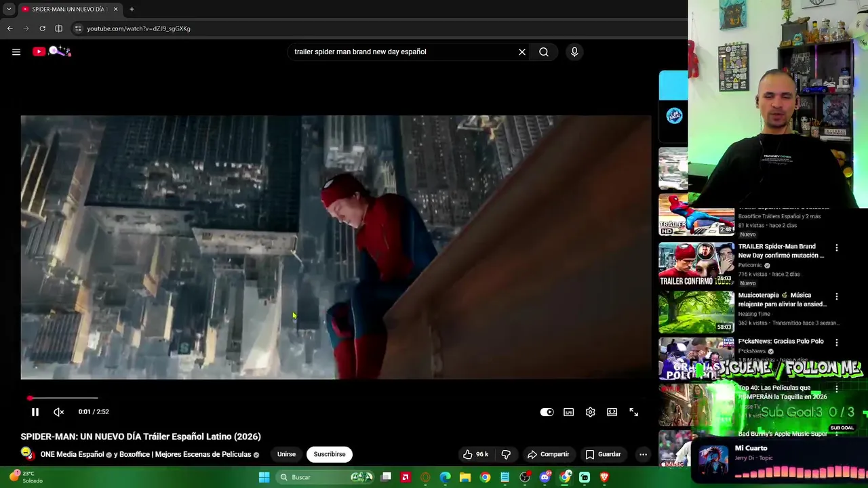Unmute the video with the speaker icon

tap(59, 412)
